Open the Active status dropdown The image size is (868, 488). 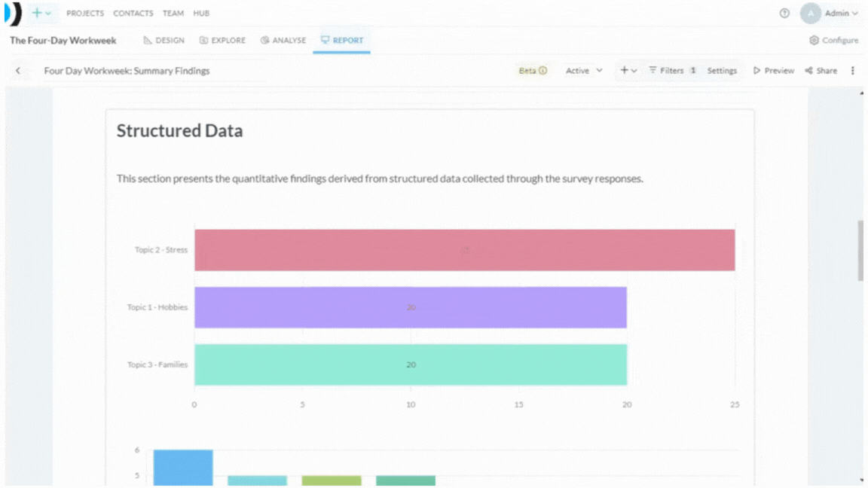(x=584, y=71)
